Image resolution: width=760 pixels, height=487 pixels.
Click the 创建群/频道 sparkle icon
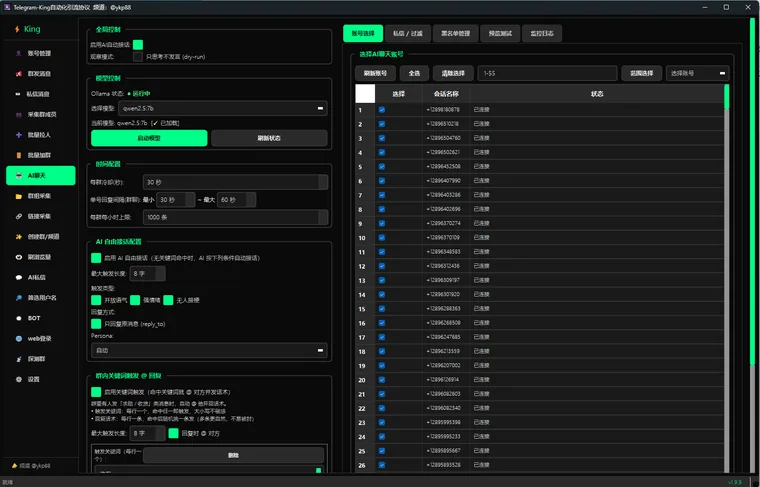pyautogui.click(x=18, y=236)
